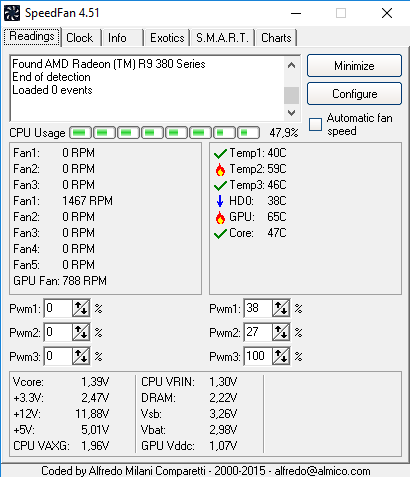Click the left Pwm2 spinner arrows
This screenshot has width=410, height=477.
(81, 332)
